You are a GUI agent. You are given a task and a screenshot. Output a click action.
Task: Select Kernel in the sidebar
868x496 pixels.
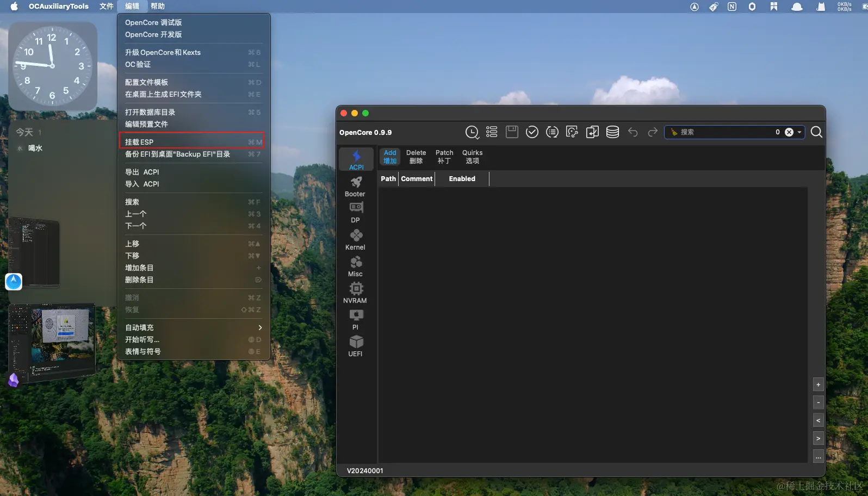355,240
